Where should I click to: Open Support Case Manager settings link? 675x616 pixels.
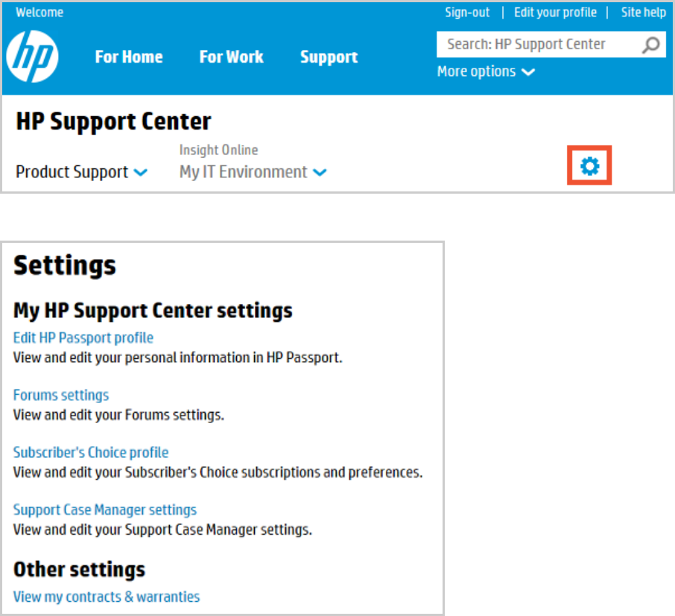pos(105,510)
